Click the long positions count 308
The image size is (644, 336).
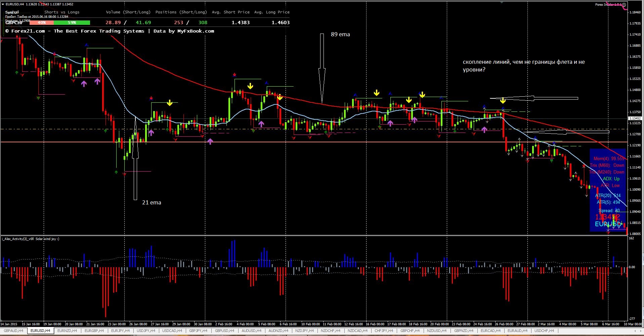coord(203,22)
